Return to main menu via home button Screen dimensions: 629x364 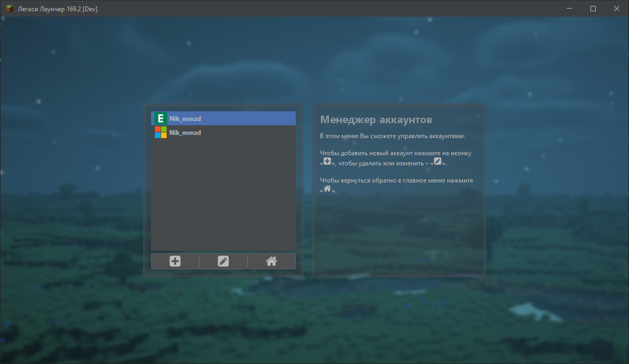(x=272, y=261)
